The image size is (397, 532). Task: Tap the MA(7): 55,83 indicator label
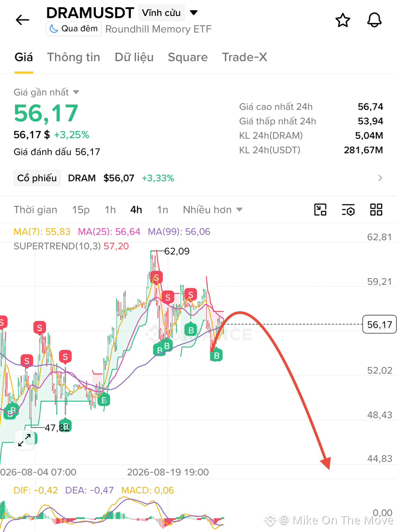[x=42, y=232]
